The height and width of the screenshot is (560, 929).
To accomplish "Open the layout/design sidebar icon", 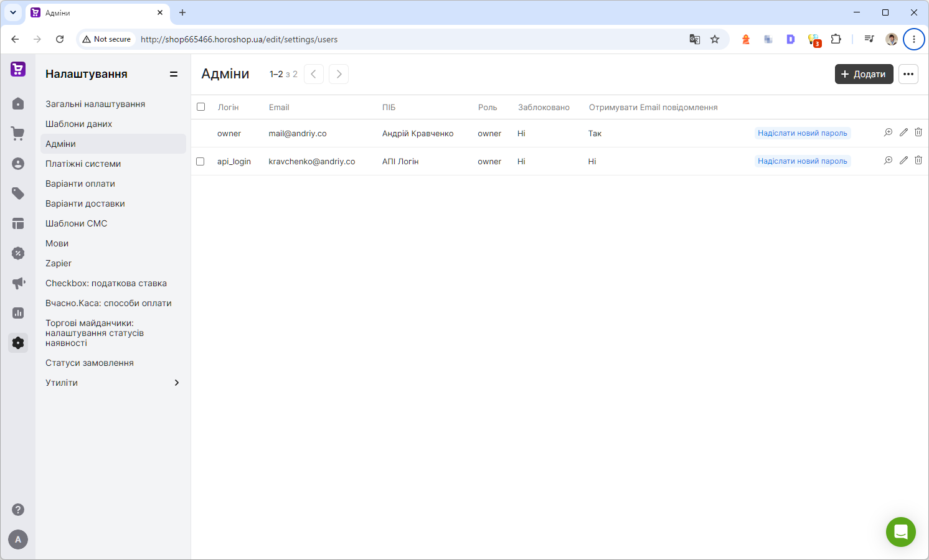I will coord(18,223).
